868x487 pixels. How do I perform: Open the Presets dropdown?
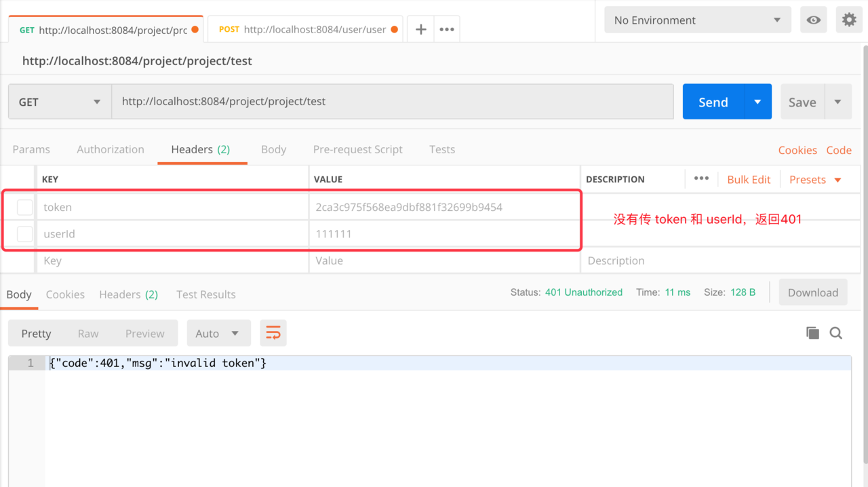coord(815,180)
